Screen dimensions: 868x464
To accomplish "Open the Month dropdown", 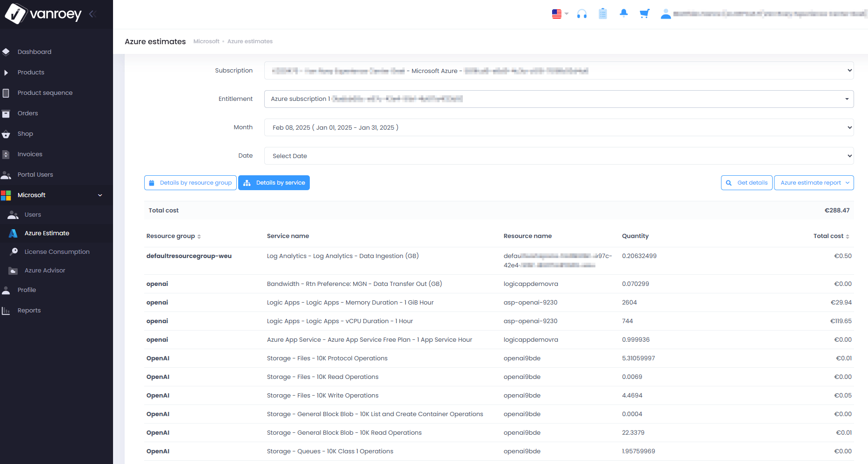I will tap(559, 127).
